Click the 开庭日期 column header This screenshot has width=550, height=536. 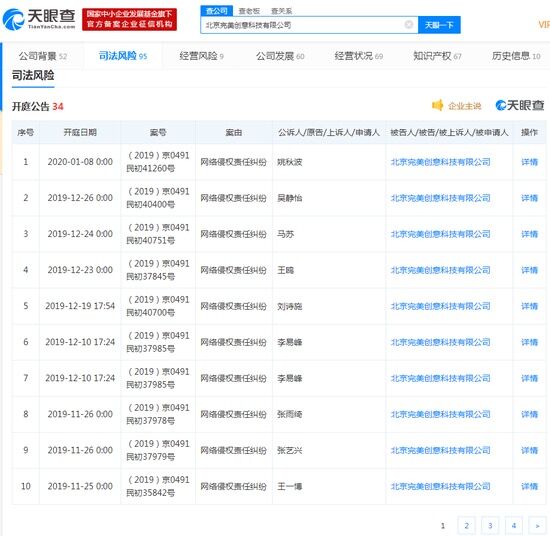point(80,132)
